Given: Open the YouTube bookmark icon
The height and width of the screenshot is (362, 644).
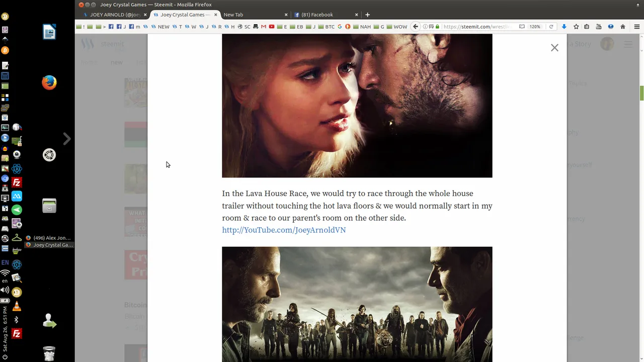Looking at the screenshot, I should point(272,27).
